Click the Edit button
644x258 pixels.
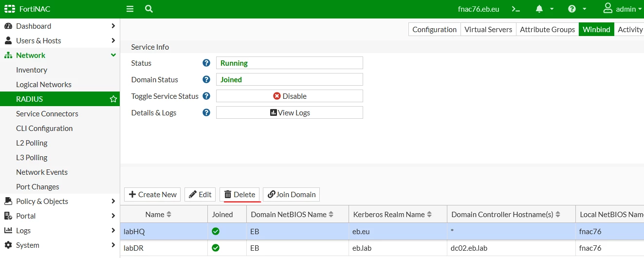(x=200, y=194)
